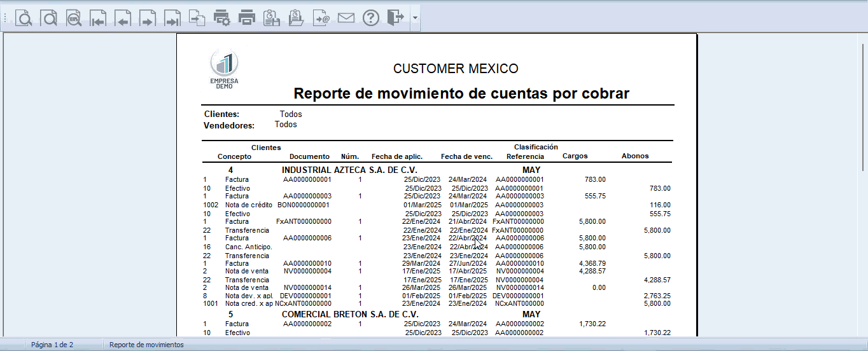Expand toolbar options dropdown arrow
Screen dimensions: 868x351
point(415,18)
